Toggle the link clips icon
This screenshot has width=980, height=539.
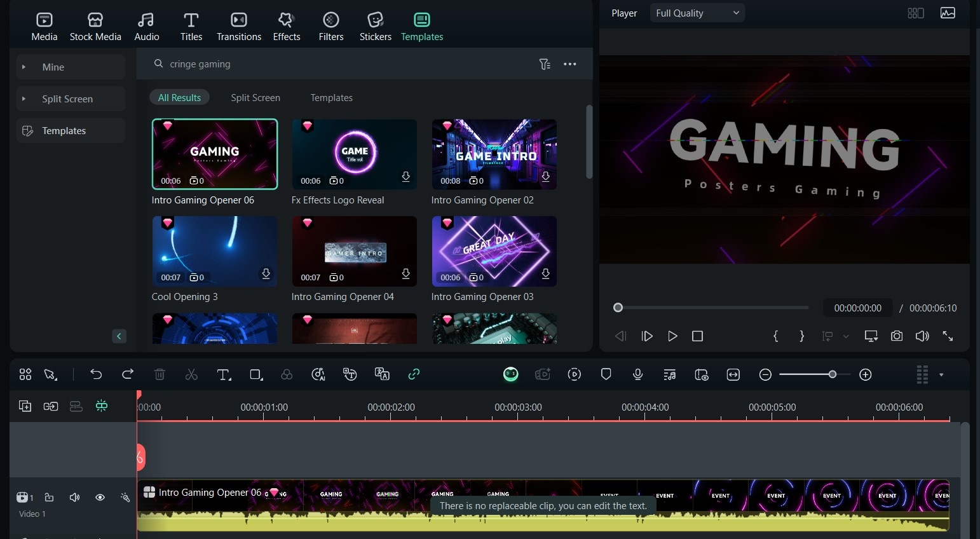[414, 374]
